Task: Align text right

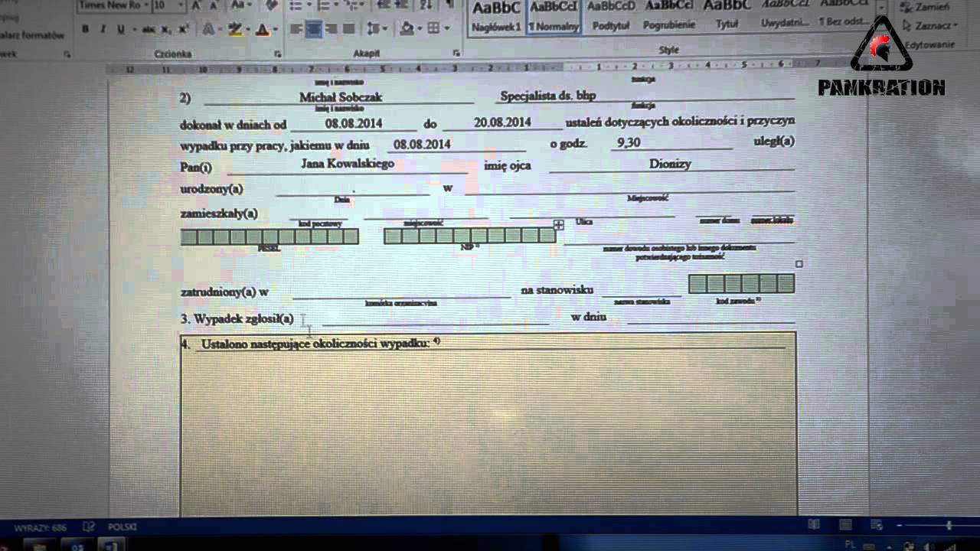Action: coord(332,29)
